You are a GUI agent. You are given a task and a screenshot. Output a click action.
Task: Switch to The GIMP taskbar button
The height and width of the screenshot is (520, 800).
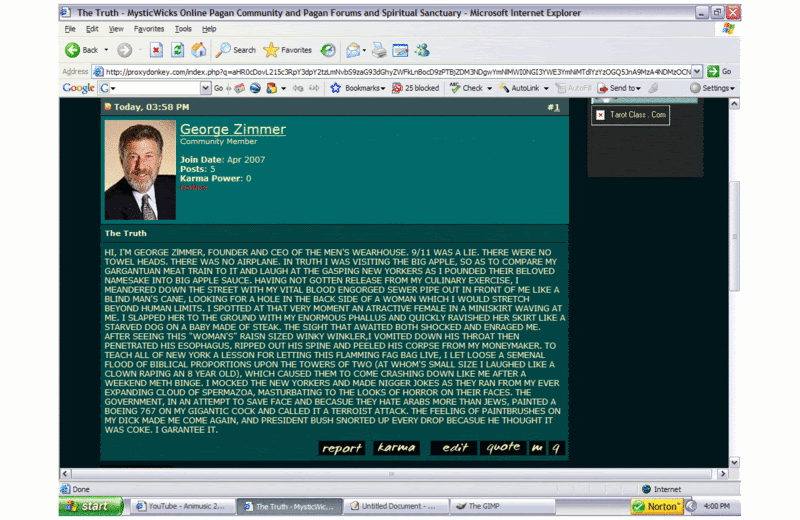pyautogui.click(x=503, y=506)
